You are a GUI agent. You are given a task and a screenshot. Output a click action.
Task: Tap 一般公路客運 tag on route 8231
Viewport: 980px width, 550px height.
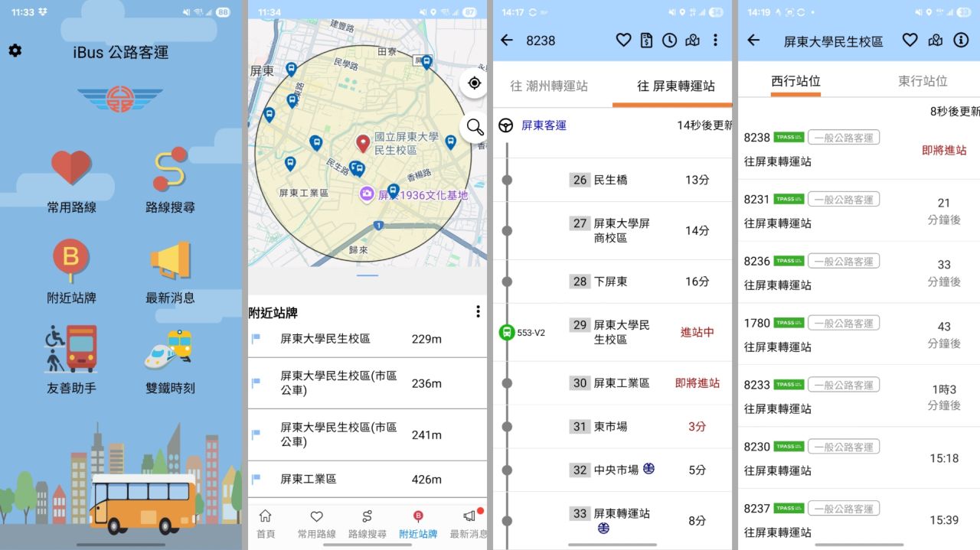844,199
